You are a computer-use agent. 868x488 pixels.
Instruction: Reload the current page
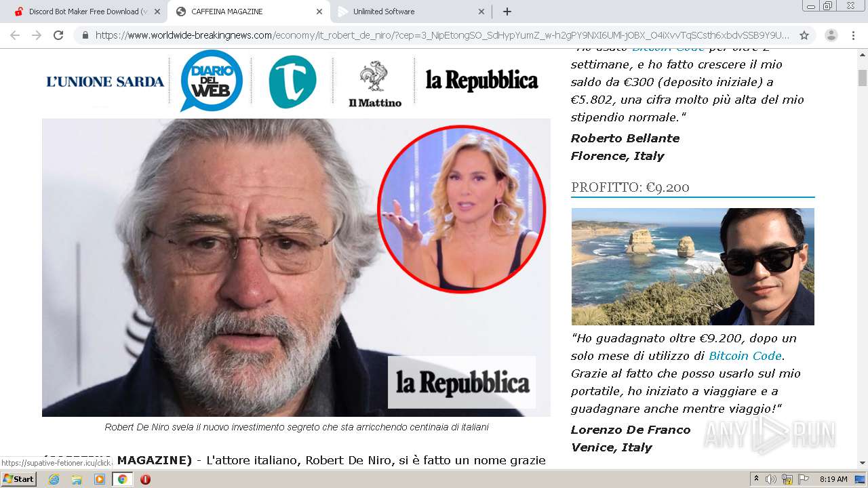click(58, 35)
